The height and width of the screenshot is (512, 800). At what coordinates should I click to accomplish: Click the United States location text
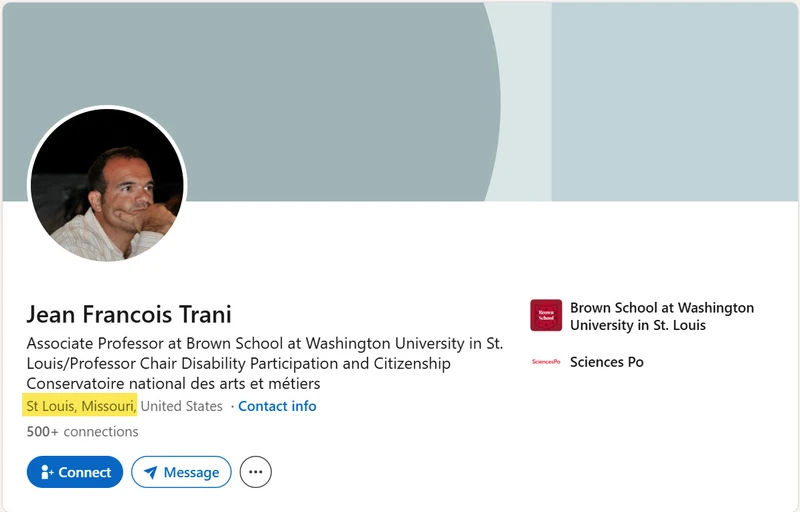[x=181, y=406]
